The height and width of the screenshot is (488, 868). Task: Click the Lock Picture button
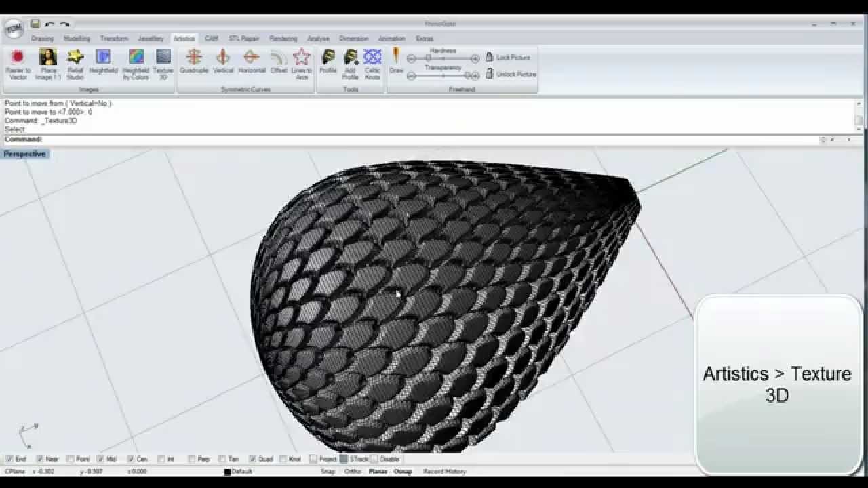click(508, 58)
